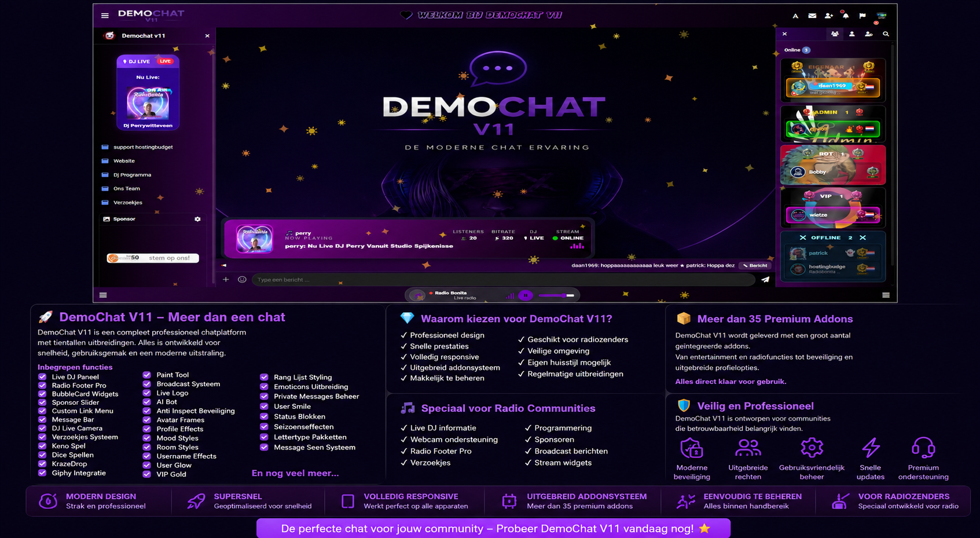Image resolution: width=980 pixels, height=538 pixels.
Task: Toggle the Live DJ Paneel checkbox
Action: click(x=42, y=376)
